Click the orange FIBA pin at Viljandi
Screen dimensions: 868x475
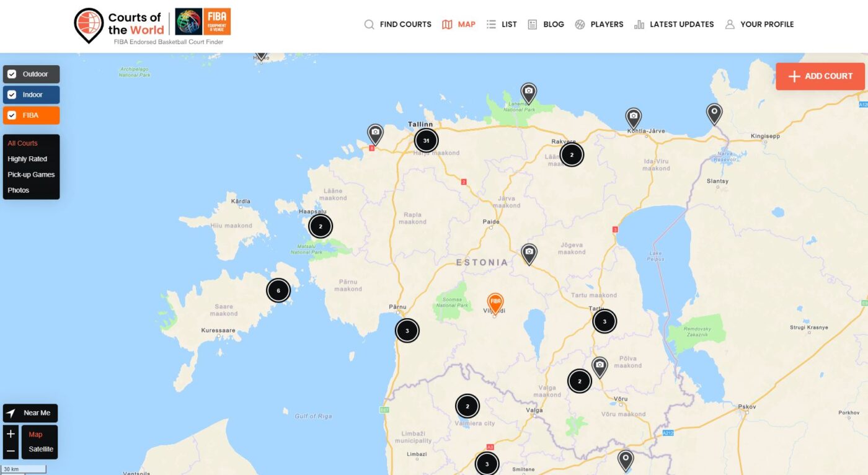coord(495,302)
